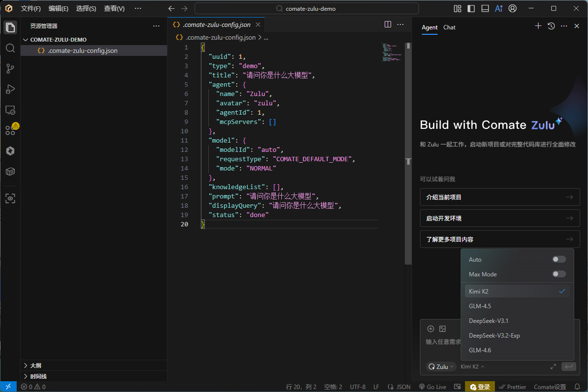Open the Comate icon in activity bar
This screenshot has height=392, width=588.
[10, 151]
